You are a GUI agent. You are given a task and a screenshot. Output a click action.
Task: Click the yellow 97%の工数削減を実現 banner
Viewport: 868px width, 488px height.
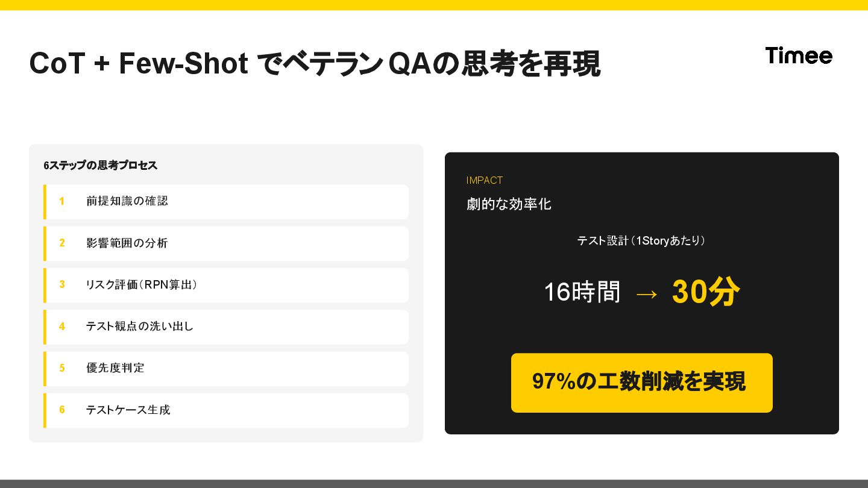click(x=642, y=383)
